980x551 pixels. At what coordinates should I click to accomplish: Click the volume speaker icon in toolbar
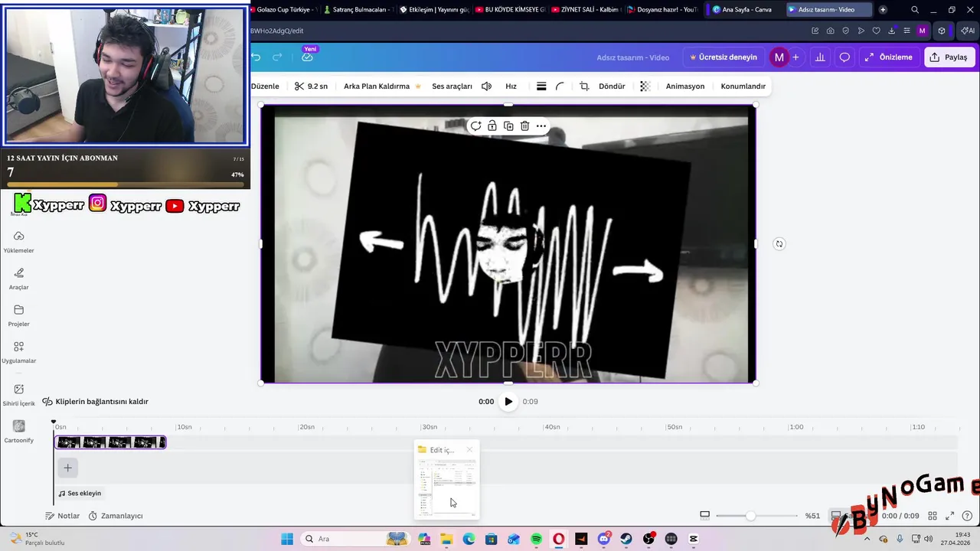click(x=486, y=86)
